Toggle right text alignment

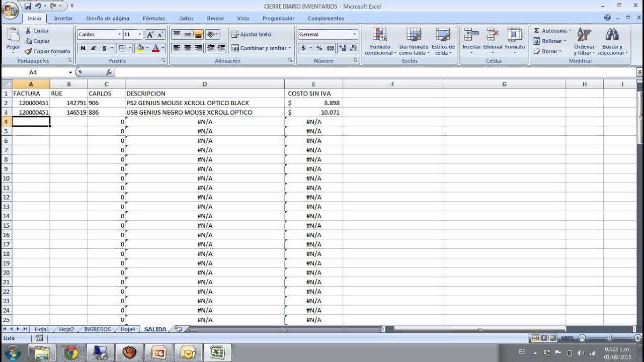[x=199, y=48]
